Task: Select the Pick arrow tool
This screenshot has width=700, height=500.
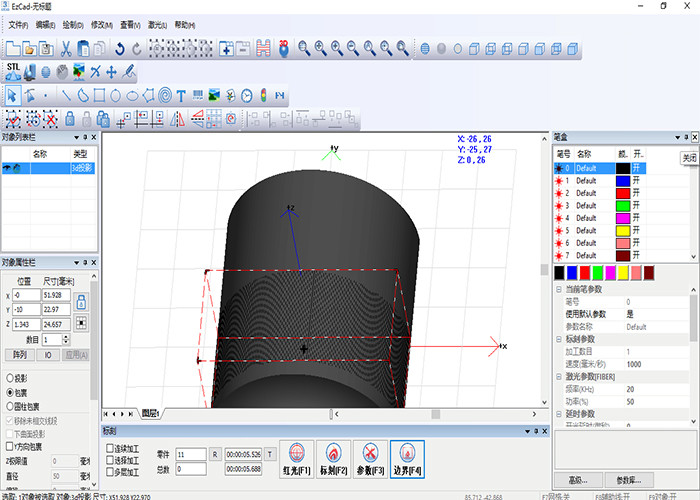Action: (13, 96)
